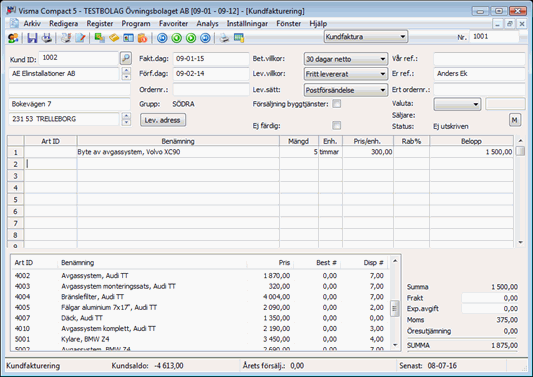Go to the previous invoice with green arrow
Viewport: 533px width, 377px height.
click(x=176, y=38)
